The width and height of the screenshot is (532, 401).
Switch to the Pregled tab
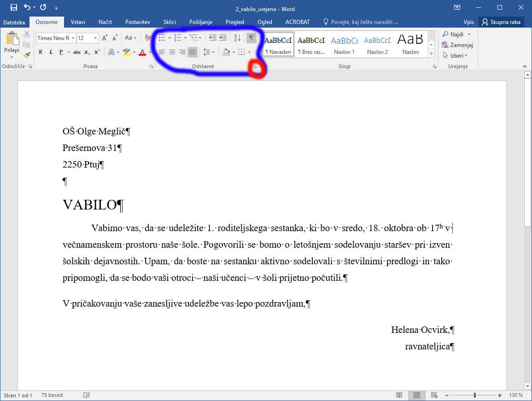tap(235, 22)
